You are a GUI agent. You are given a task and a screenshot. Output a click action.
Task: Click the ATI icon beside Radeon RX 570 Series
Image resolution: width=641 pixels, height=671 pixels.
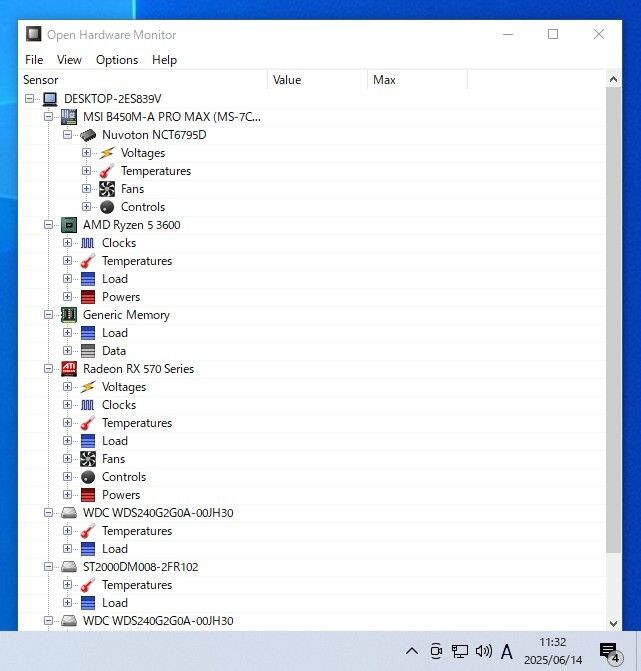tap(69, 369)
